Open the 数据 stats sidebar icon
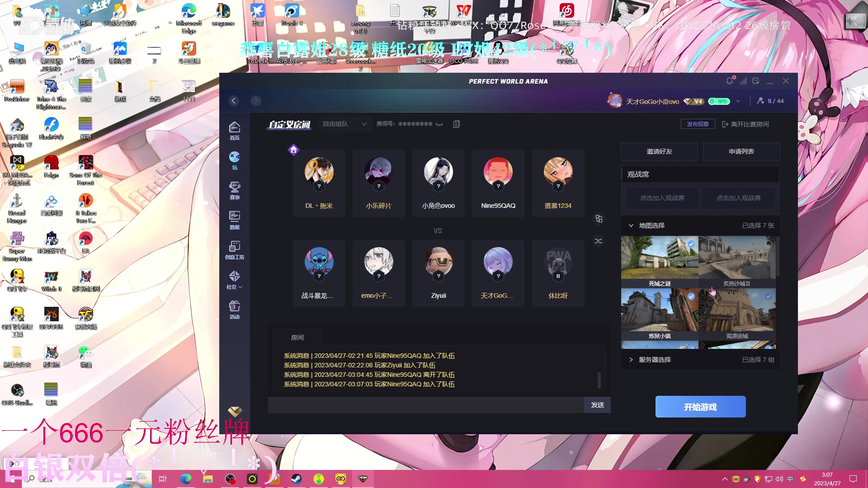Screen dimensions: 868x488 [235, 221]
